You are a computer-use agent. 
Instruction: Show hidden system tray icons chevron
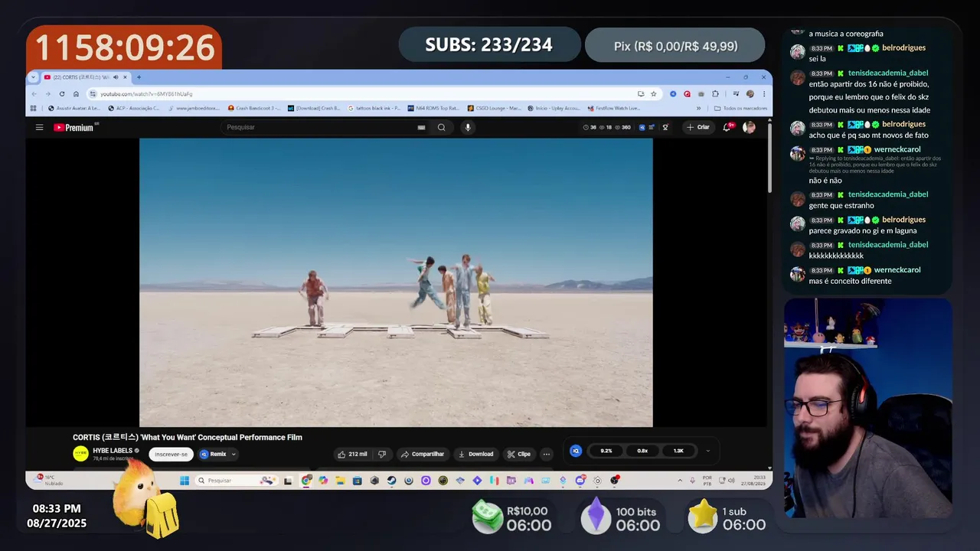(x=680, y=481)
